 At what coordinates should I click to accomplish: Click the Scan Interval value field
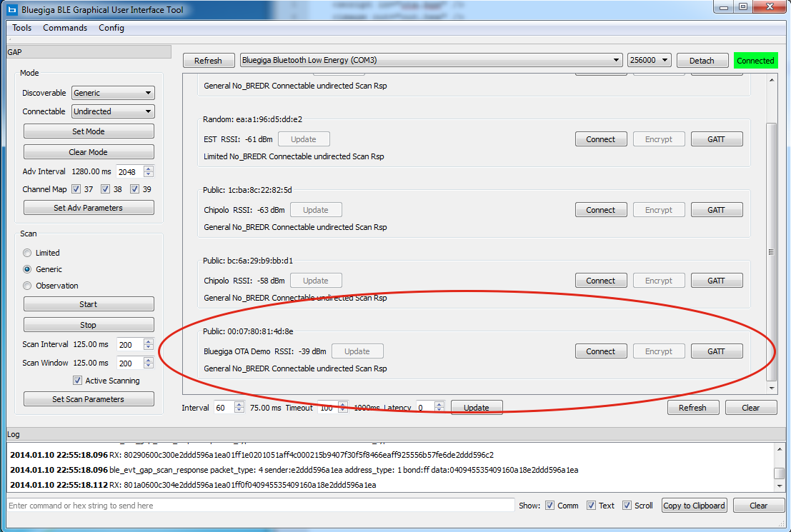coord(130,344)
